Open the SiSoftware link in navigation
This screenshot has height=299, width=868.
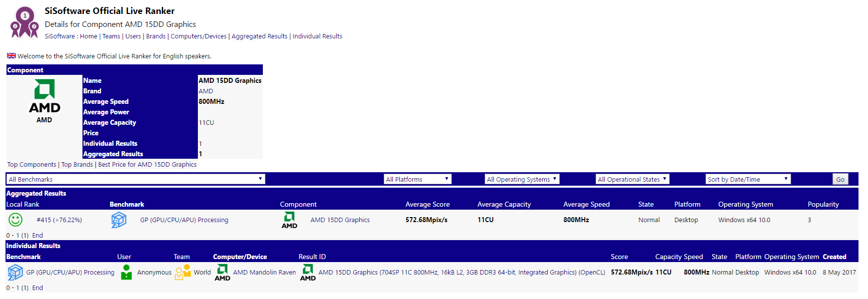pos(59,36)
